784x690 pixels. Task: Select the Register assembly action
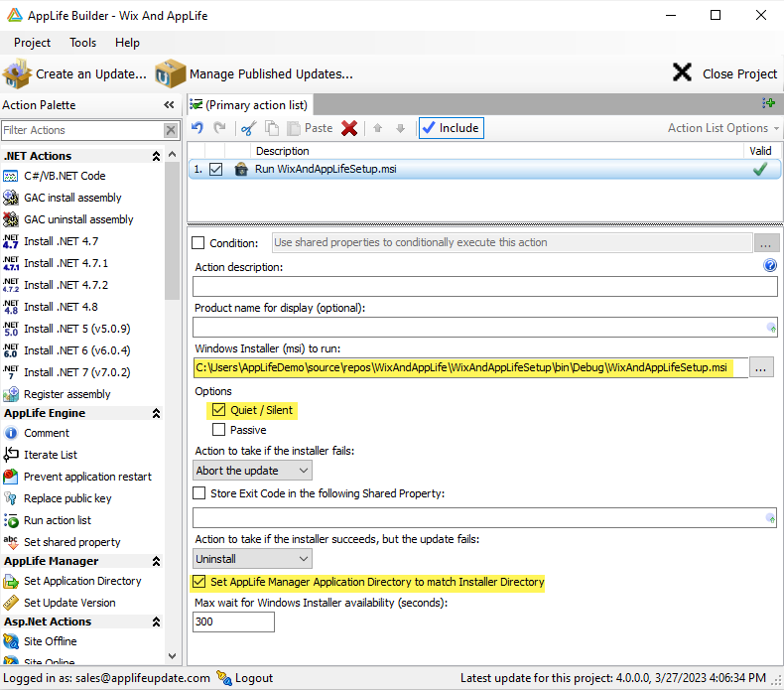coord(57,394)
